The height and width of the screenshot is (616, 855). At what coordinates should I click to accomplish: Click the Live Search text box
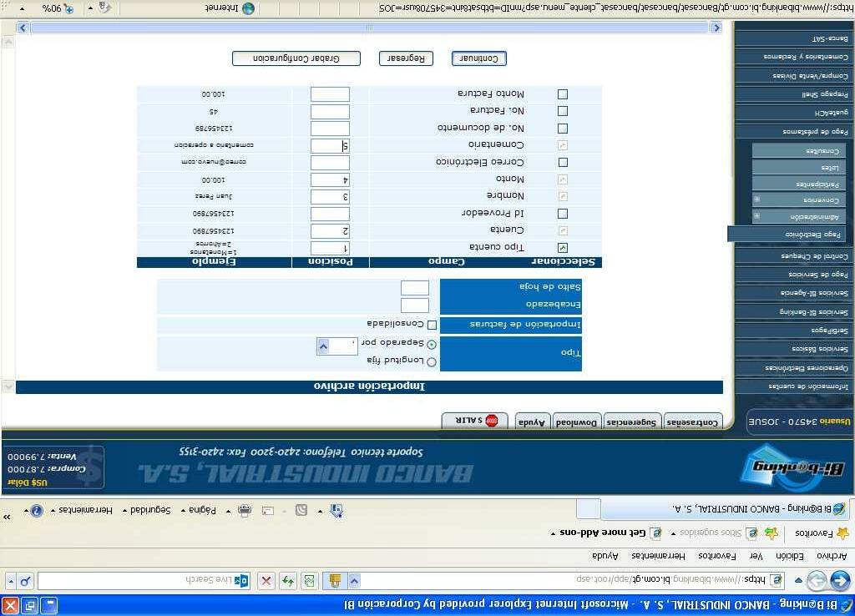click(x=144, y=581)
